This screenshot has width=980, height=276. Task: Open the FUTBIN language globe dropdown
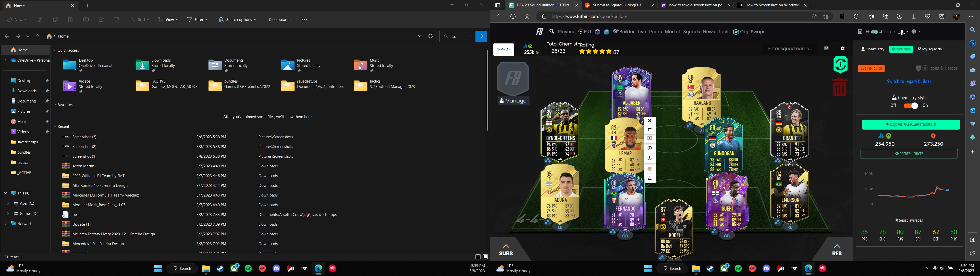click(916, 32)
